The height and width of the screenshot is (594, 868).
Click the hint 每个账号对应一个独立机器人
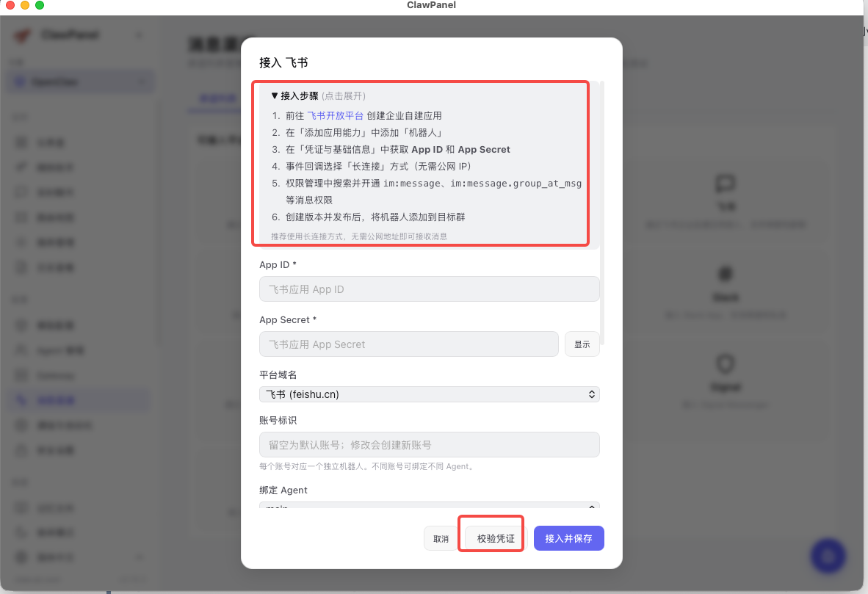pos(368,467)
